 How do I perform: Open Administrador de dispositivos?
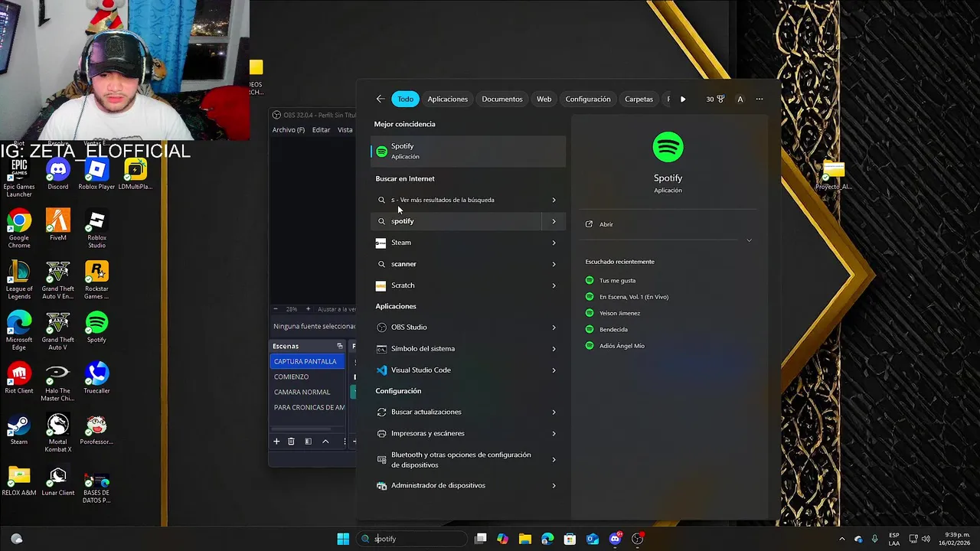point(468,485)
